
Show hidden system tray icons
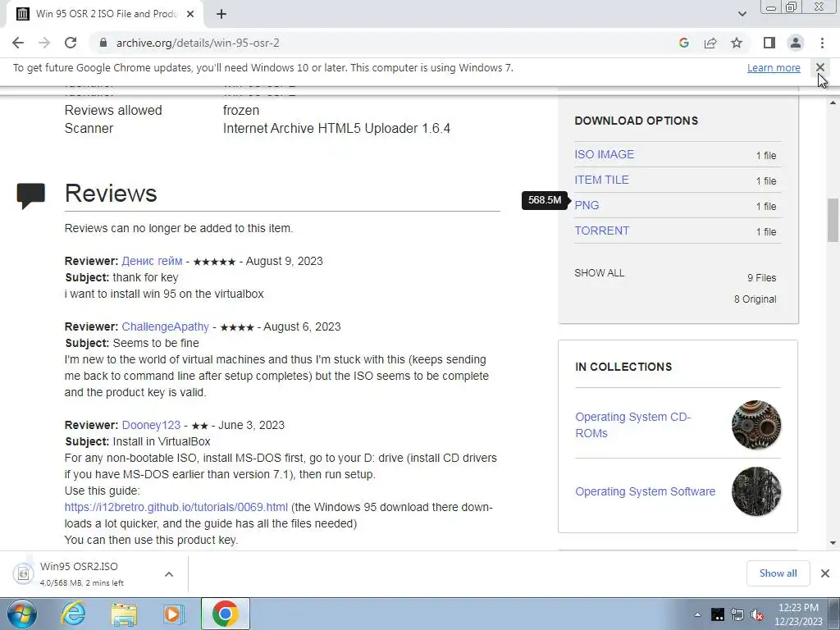pos(697,614)
